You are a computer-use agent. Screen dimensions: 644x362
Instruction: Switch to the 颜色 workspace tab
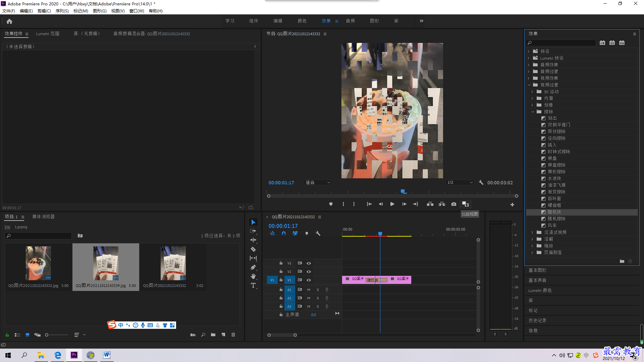pos(302,21)
